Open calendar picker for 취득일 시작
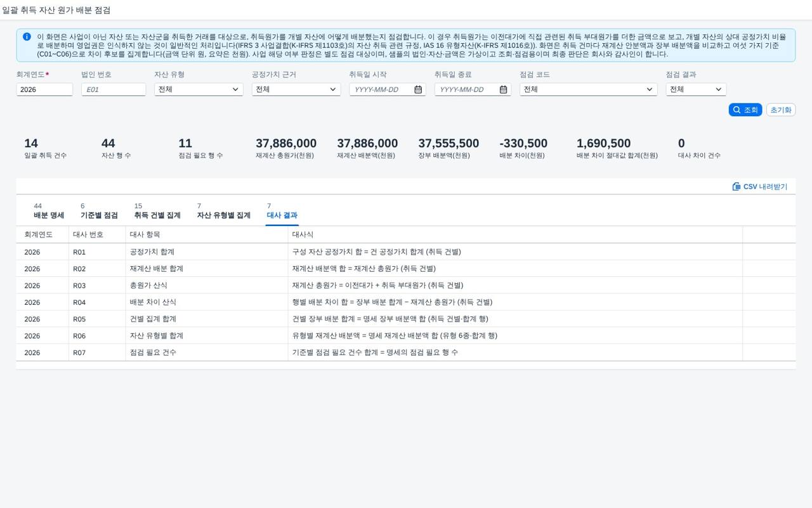Image resolution: width=812 pixels, height=508 pixels. 418,90
